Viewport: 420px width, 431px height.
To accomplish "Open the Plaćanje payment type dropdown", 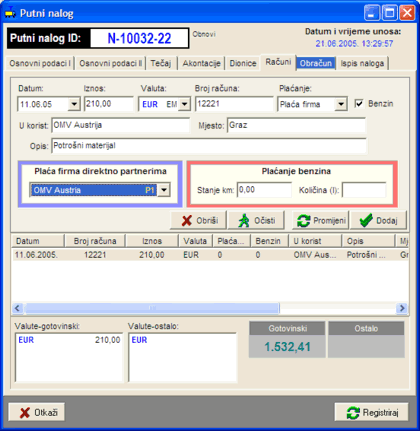I will (x=340, y=104).
